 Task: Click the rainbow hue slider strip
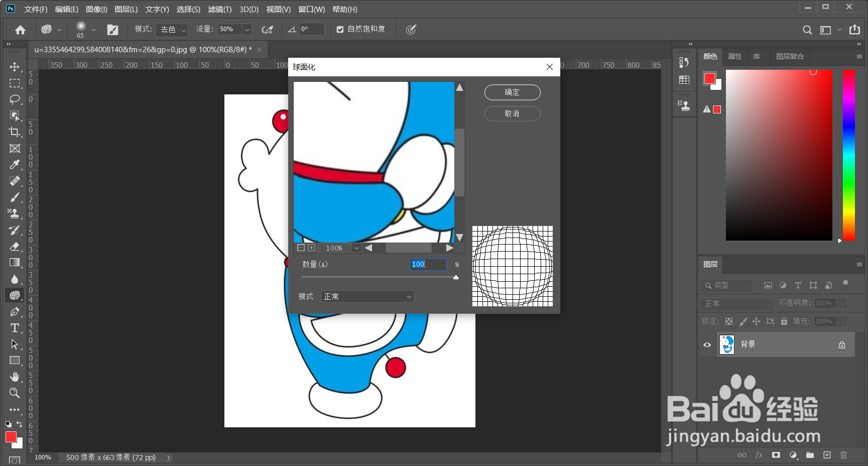pos(848,155)
